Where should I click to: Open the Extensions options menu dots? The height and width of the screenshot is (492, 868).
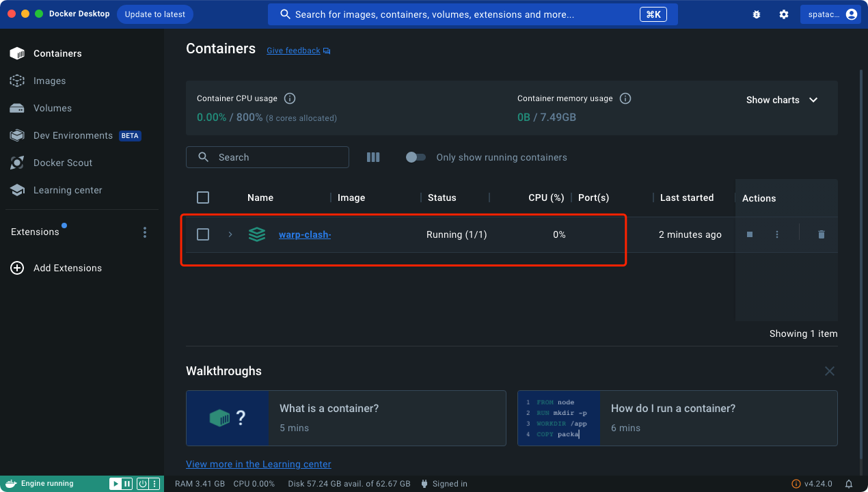tap(145, 232)
